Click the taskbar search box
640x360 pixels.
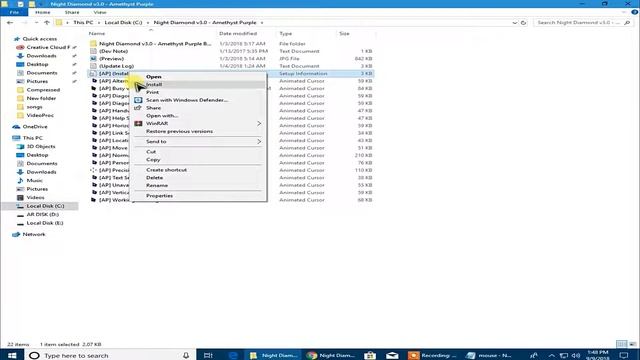point(110,355)
